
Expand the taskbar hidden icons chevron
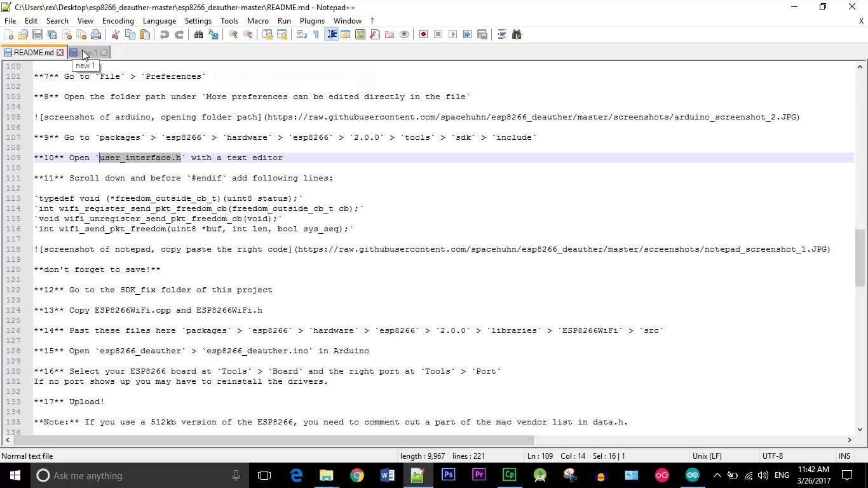tap(717, 475)
